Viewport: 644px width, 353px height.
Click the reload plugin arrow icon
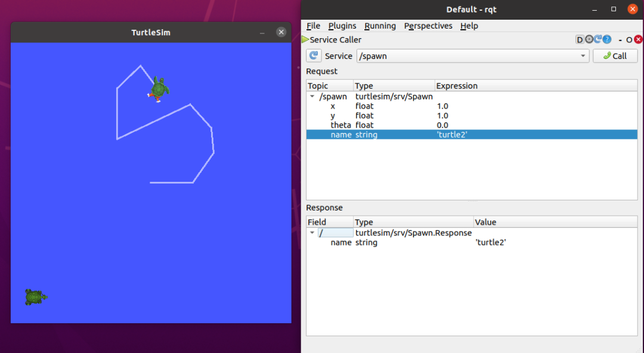(597, 39)
